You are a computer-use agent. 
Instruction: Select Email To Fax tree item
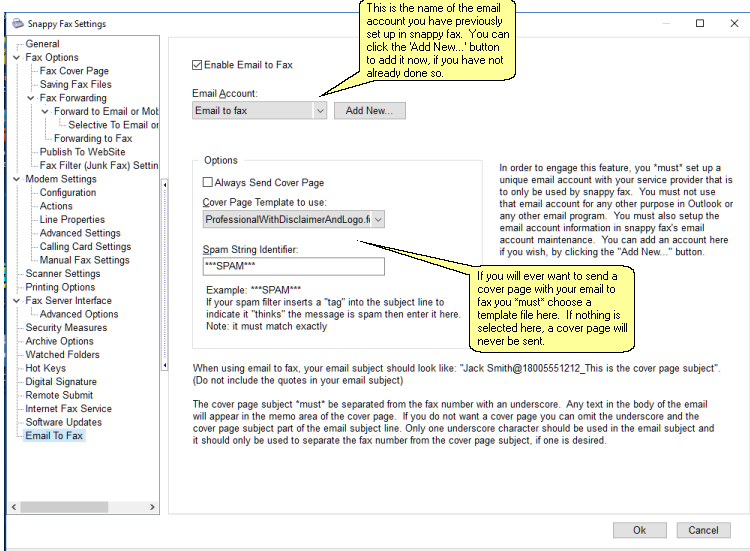coord(54,436)
